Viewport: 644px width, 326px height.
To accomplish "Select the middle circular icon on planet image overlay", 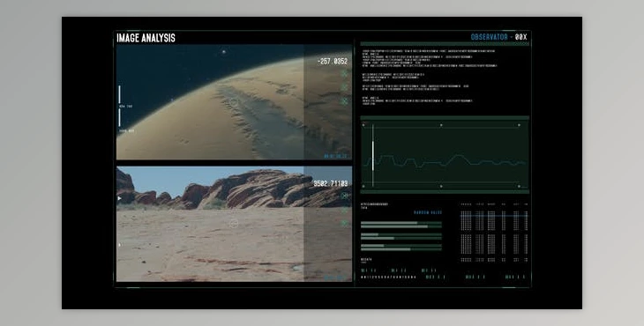I will coord(345,87).
